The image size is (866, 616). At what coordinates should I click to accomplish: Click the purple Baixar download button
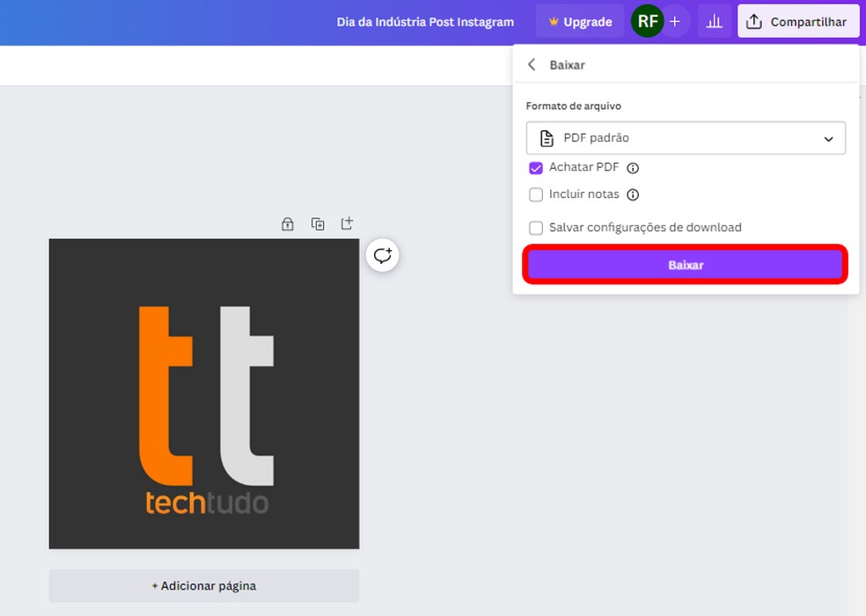click(x=685, y=265)
